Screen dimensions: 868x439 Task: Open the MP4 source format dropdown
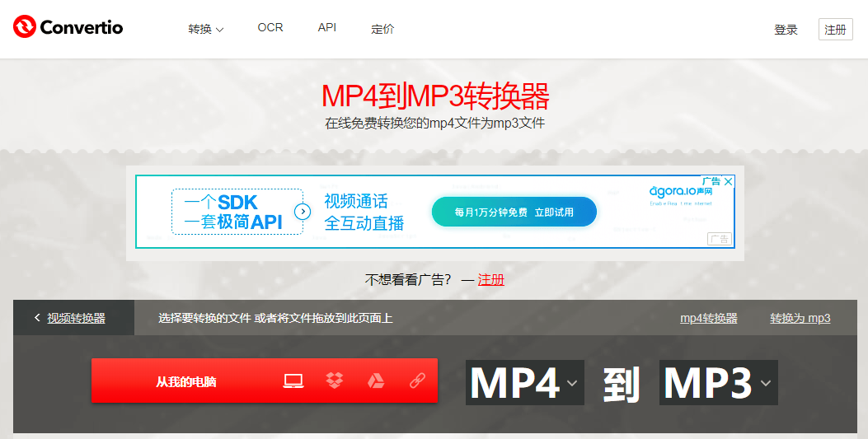pyautogui.click(x=524, y=383)
